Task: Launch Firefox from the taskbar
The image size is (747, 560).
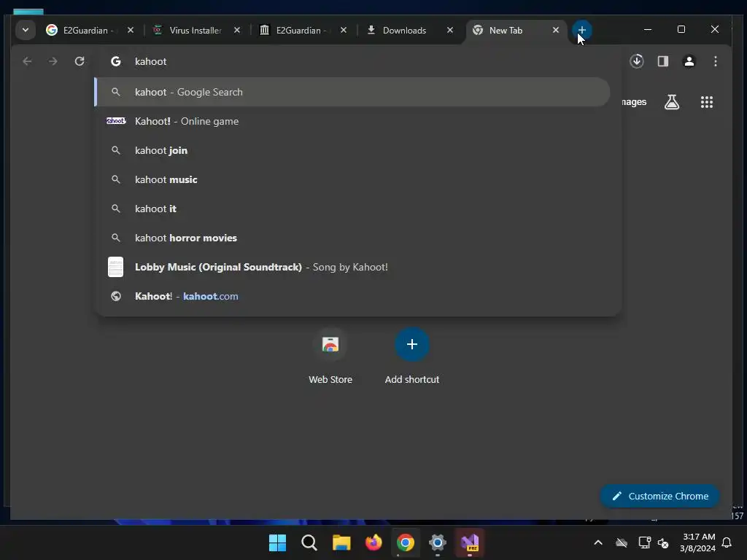Action: click(x=373, y=542)
